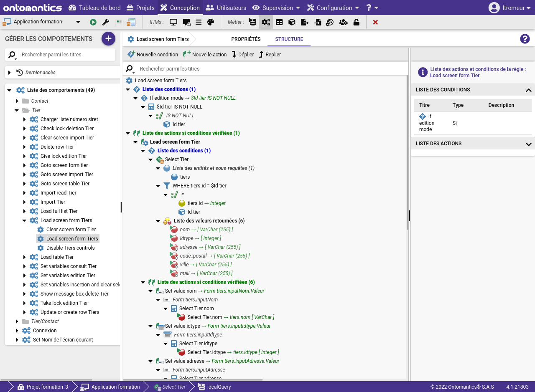Click the Ontomantics logo
This screenshot has height=392, width=535.
tap(33, 8)
